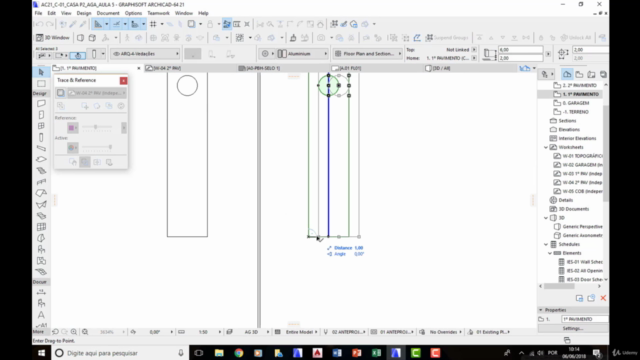Select the Zone tool in toolbox
Image resolution: width=640 pixels, height=360 pixels.
coord(41,260)
